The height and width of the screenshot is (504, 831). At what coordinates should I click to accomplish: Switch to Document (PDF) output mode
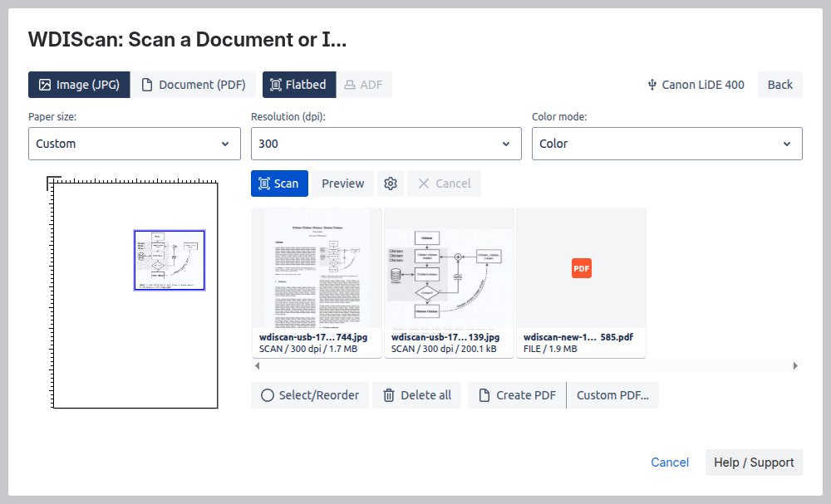pyautogui.click(x=193, y=85)
